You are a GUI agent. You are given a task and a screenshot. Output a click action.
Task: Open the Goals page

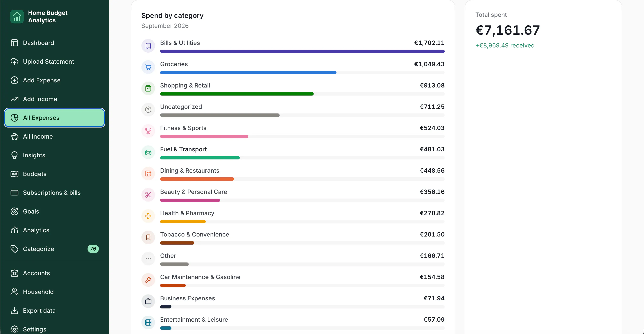tap(54, 211)
